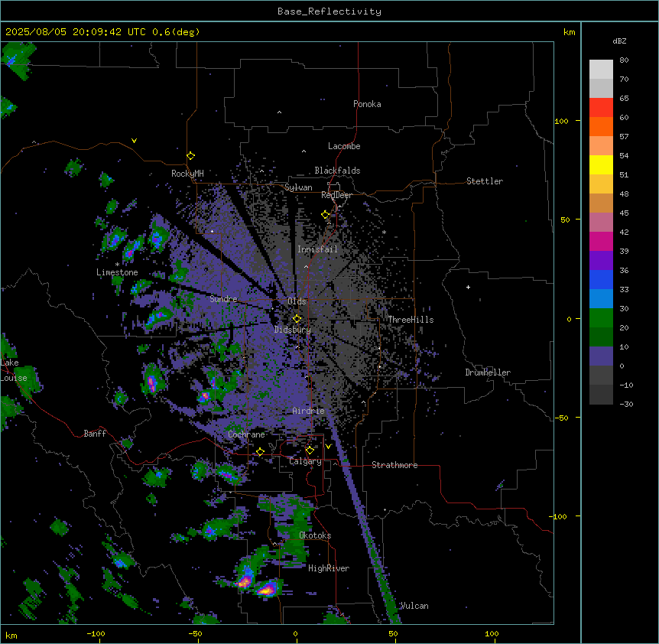Click the Blackfalds city label
The image size is (659, 644).
click(x=337, y=171)
